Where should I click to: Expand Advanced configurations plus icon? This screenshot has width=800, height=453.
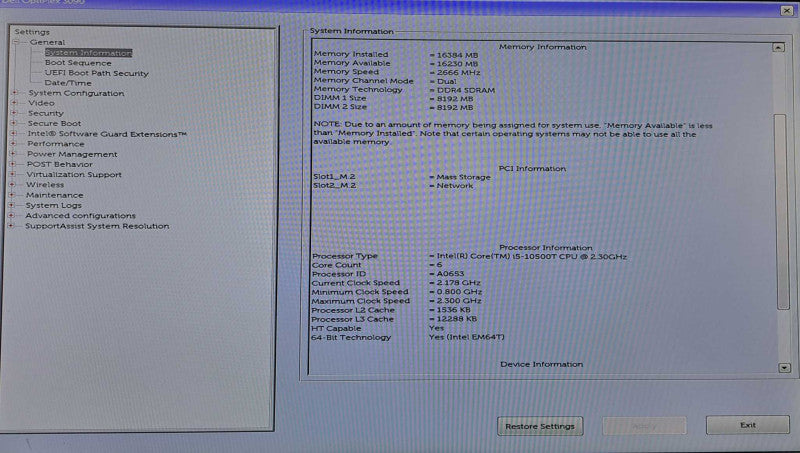point(12,215)
